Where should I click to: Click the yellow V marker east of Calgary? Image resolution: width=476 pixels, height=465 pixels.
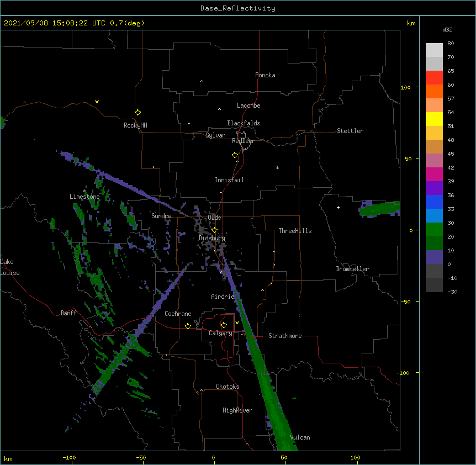tap(237, 323)
